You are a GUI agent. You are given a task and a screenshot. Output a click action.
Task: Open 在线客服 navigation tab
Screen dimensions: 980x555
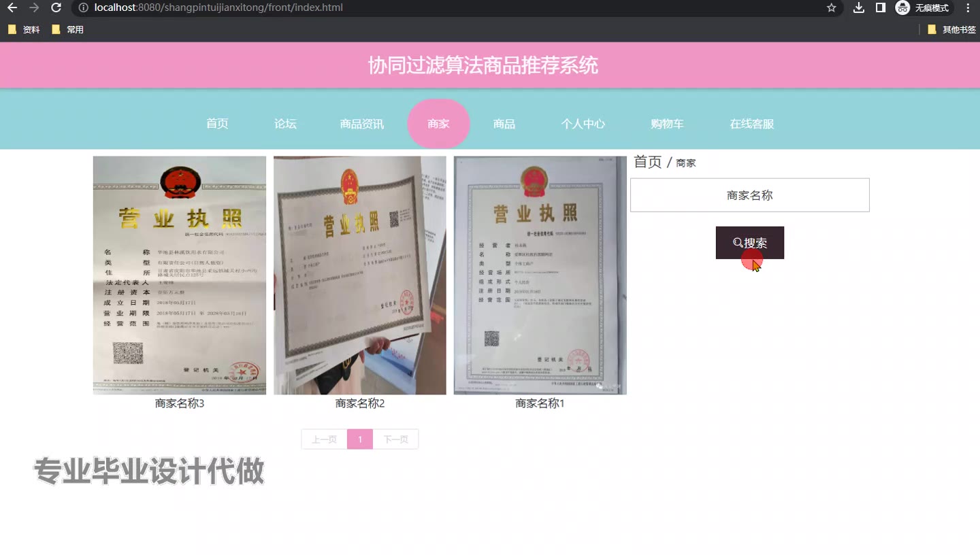click(x=752, y=124)
